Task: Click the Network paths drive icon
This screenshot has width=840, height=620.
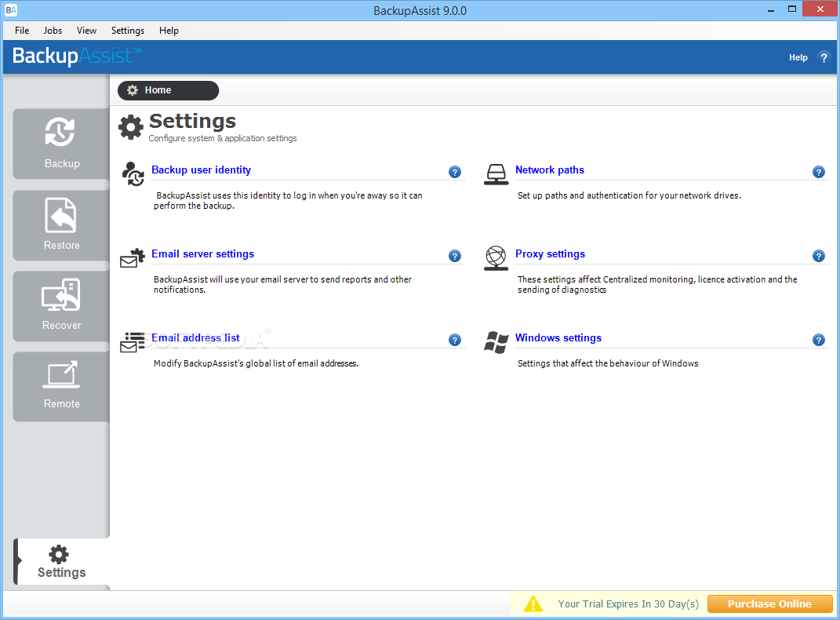Action: tap(496, 174)
